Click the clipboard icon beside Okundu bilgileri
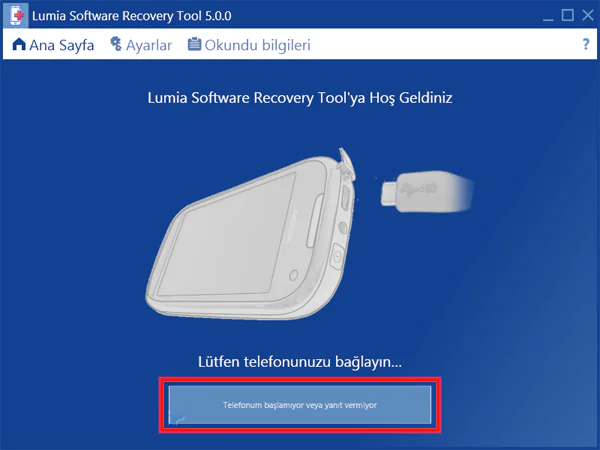Image resolution: width=600 pixels, height=450 pixels. (x=194, y=44)
